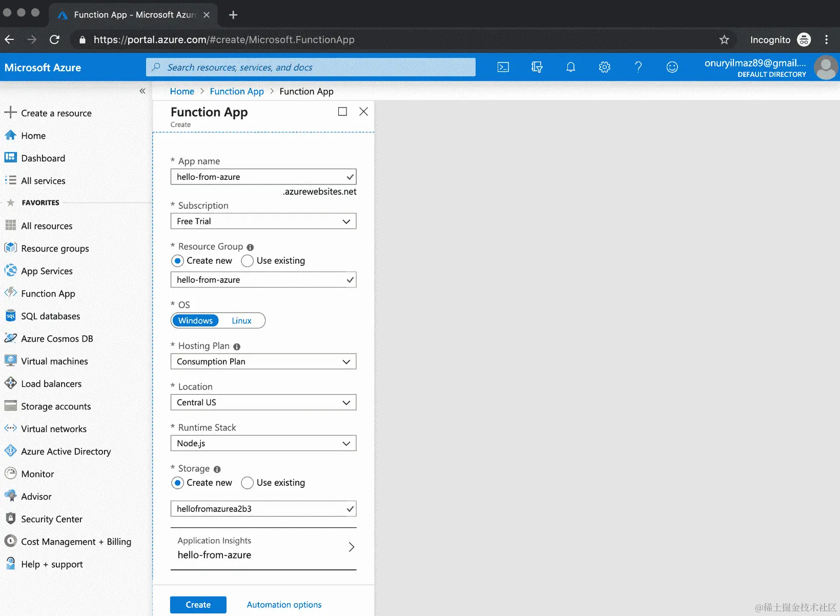Image resolution: width=840 pixels, height=616 pixels.
Task: Click Home in the breadcrumb
Action: pos(182,91)
